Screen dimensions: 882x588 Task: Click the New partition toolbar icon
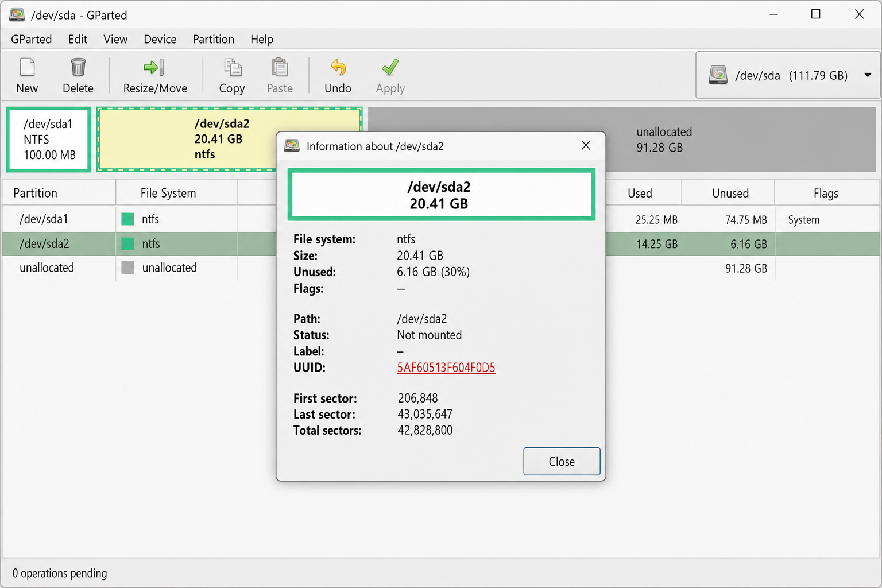click(27, 67)
